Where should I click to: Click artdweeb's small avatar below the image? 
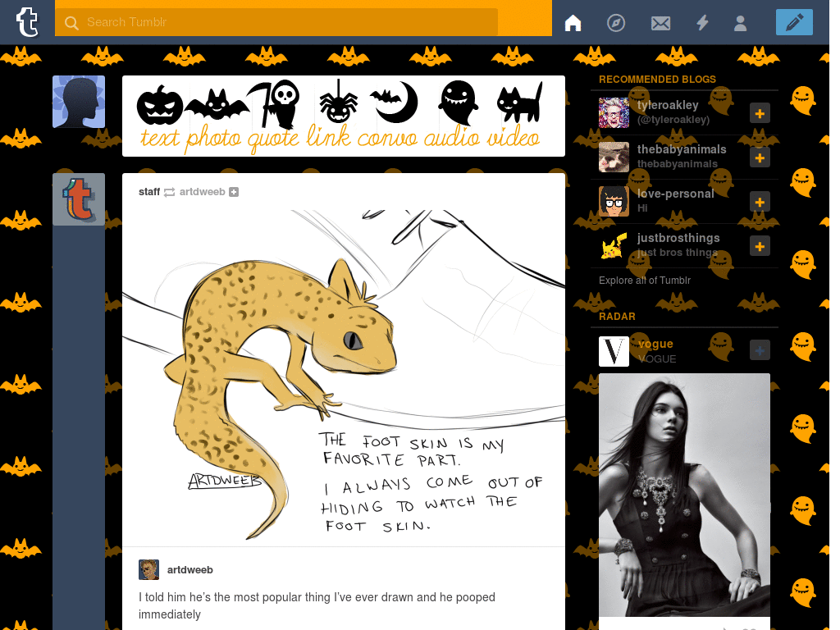(x=149, y=569)
